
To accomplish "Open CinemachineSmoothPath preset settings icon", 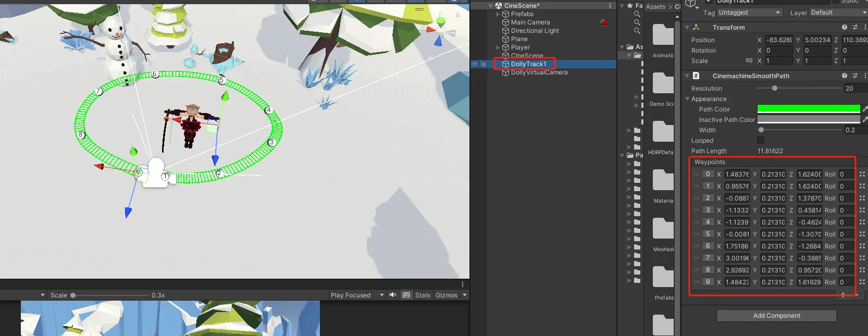I will point(855,76).
